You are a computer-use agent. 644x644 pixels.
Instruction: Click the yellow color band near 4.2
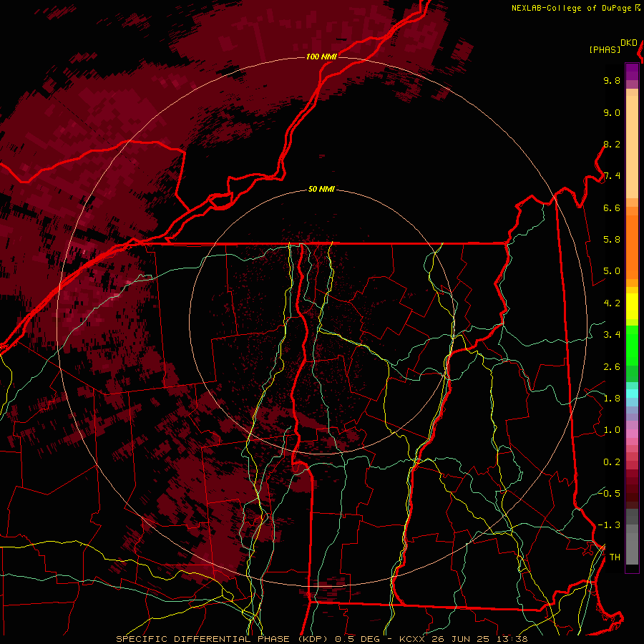pyautogui.click(x=632, y=306)
